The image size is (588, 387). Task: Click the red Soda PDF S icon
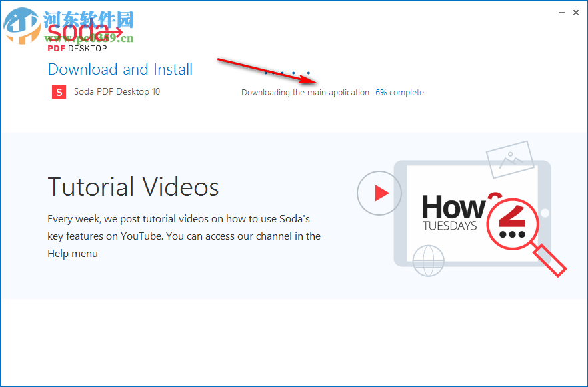click(x=59, y=92)
